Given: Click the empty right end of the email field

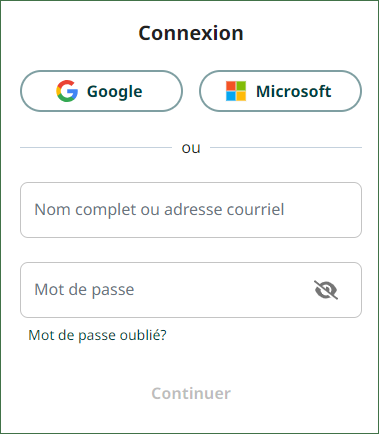Looking at the screenshot, I should [322, 210].
